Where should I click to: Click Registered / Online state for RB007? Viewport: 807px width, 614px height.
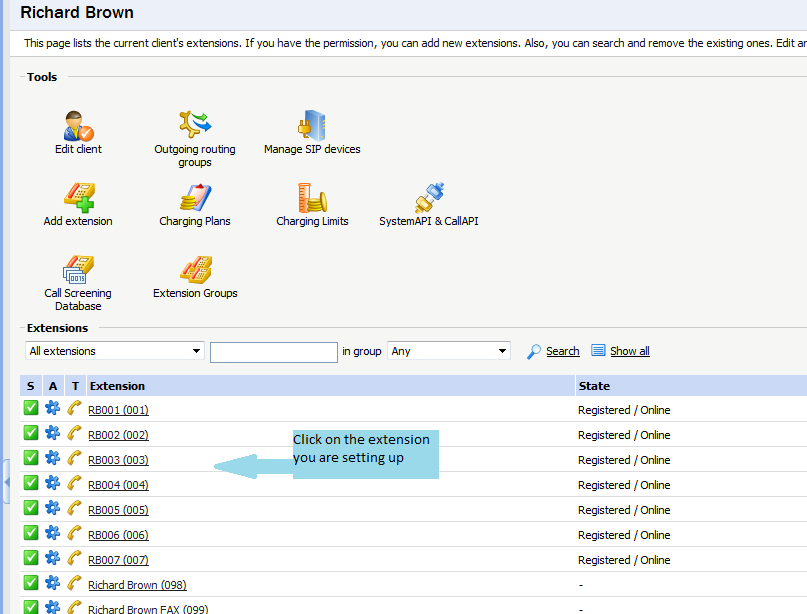[624, 560]
